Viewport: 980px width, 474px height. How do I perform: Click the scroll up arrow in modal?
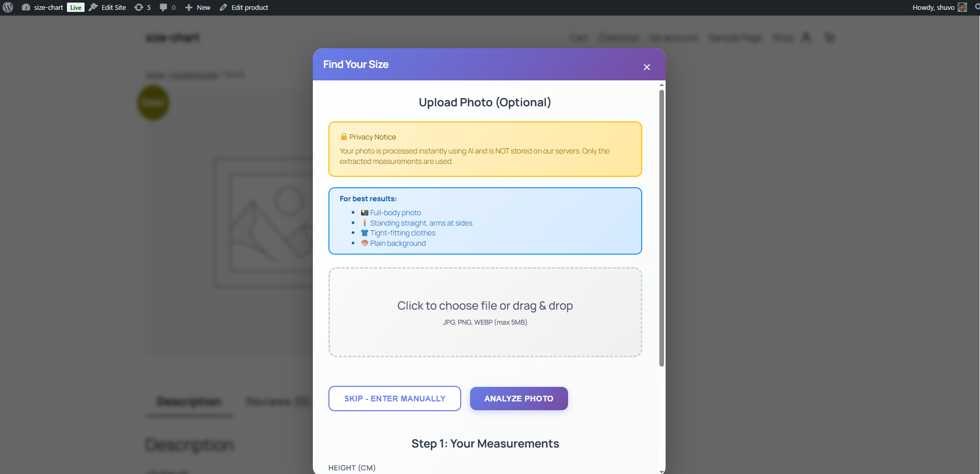661,85
